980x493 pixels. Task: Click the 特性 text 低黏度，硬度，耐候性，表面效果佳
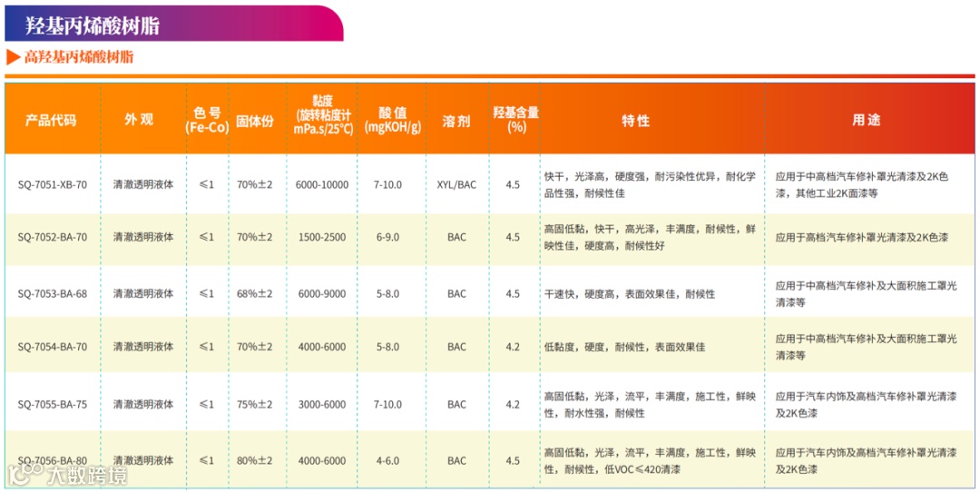pos(625,347)
